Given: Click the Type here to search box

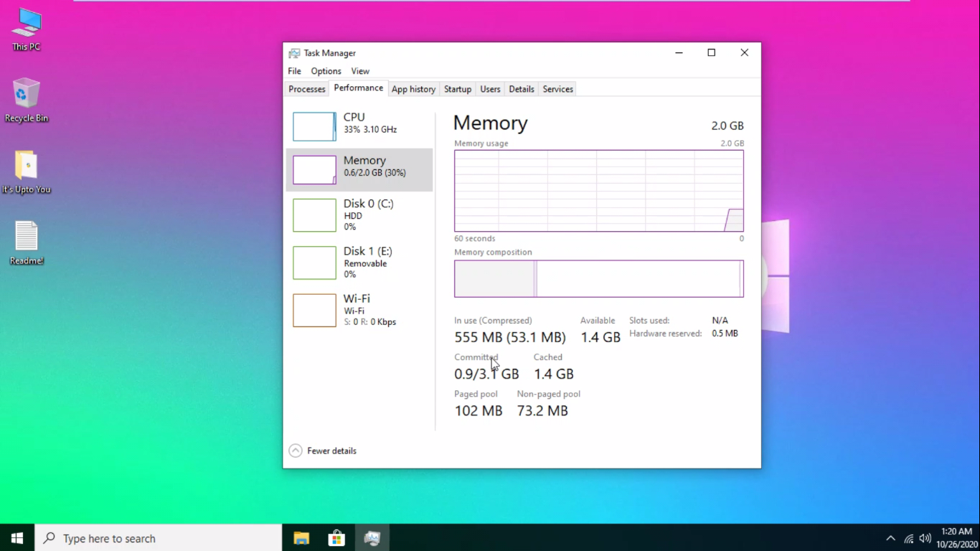Looking at the screenshot, I should (159, 537).
